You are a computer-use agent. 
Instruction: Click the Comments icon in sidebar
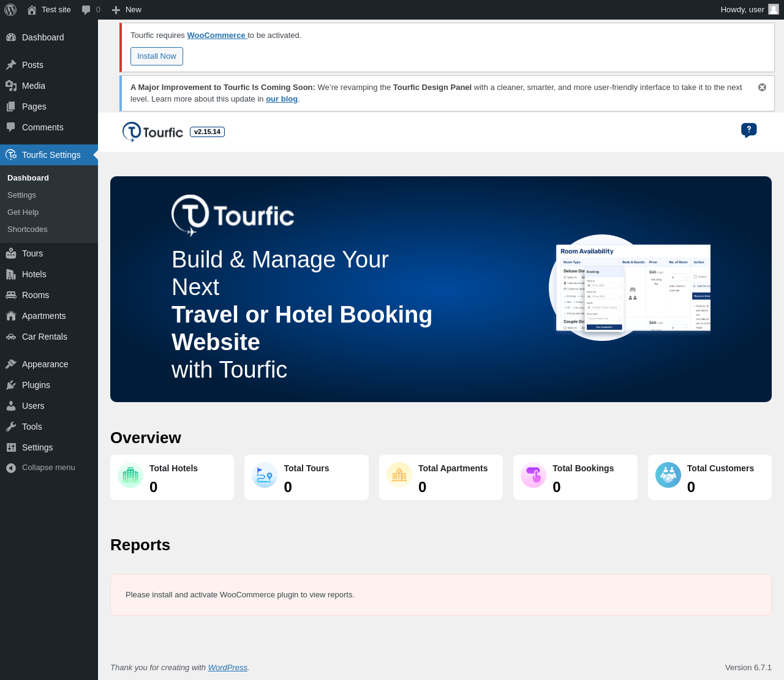click(x=11, y=127)
